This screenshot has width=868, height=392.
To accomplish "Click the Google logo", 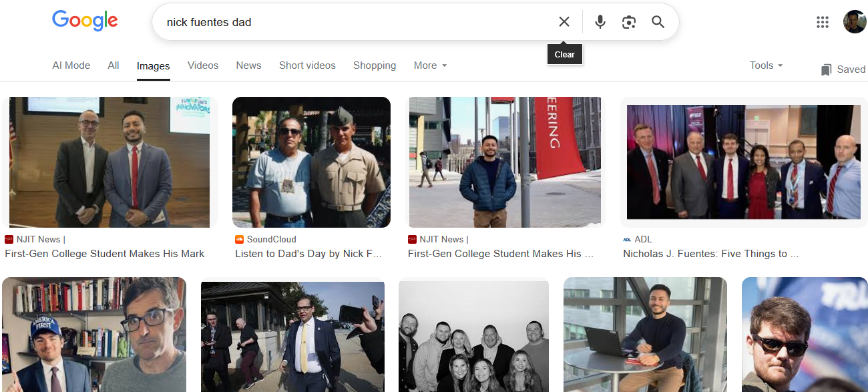I will click(85, 21).
